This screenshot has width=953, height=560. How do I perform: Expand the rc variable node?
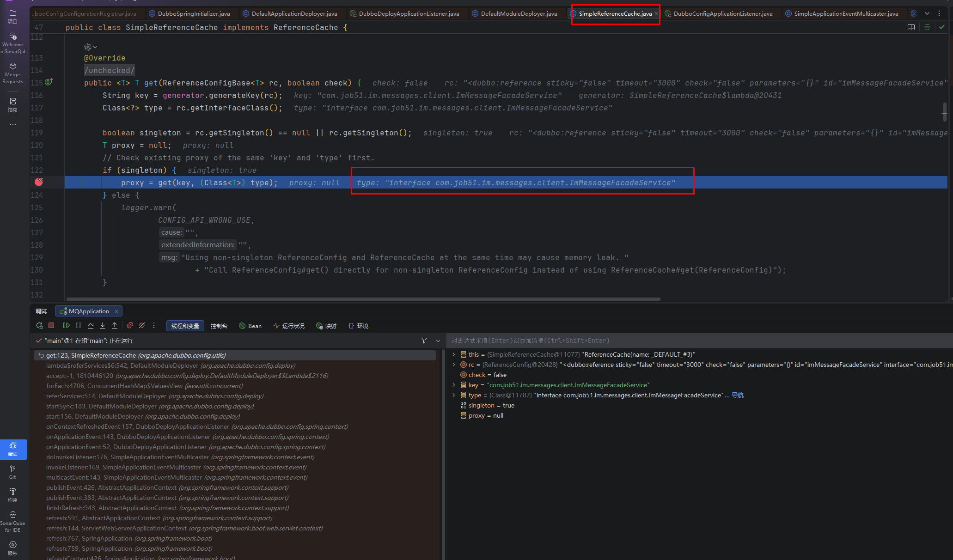click(454, 365)
